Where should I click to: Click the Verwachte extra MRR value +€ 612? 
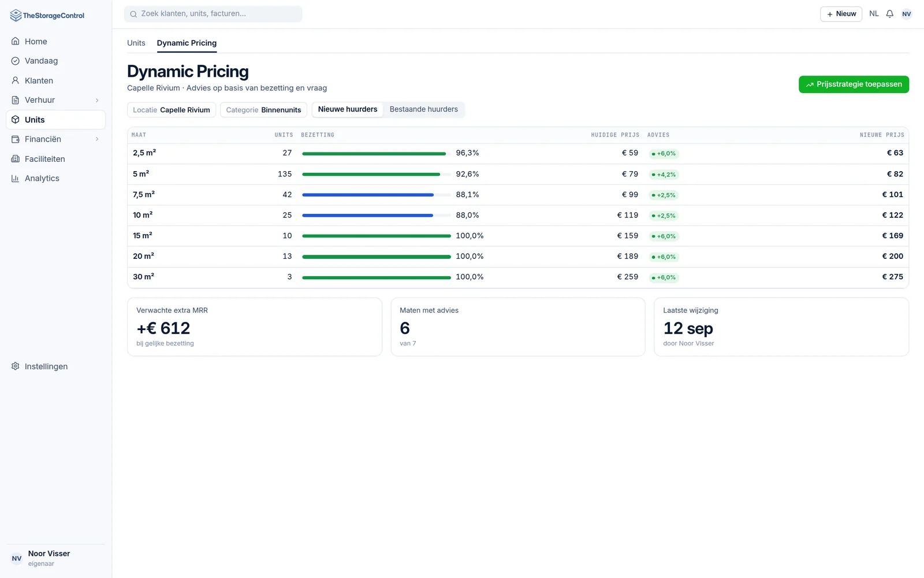163,328
